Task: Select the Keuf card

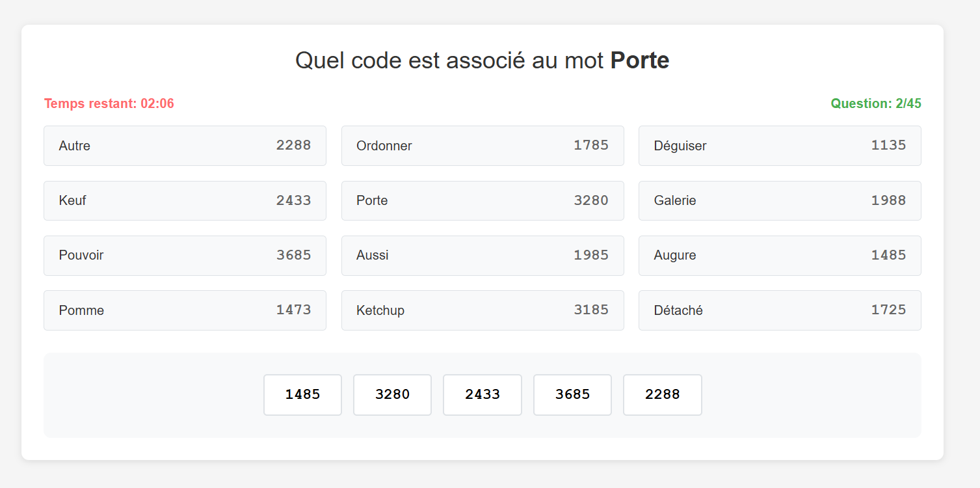Action: (x=185, y=200)
